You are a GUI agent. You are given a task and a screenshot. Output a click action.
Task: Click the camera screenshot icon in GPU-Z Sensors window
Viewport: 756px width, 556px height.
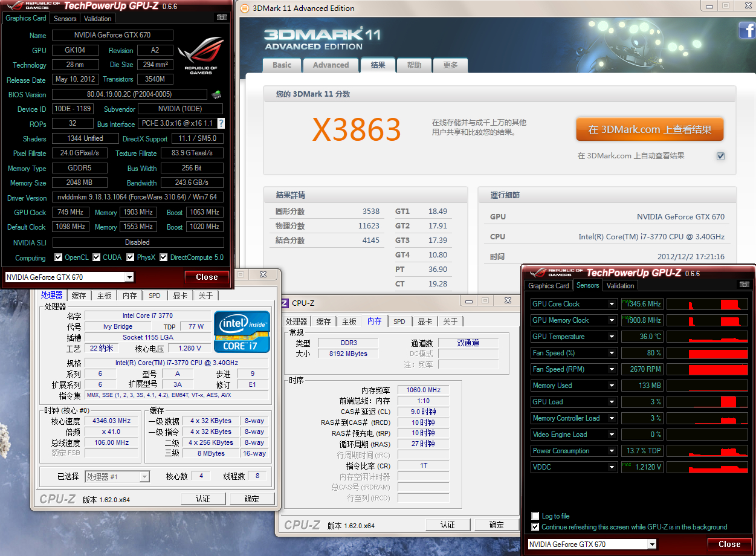(745, 285)
